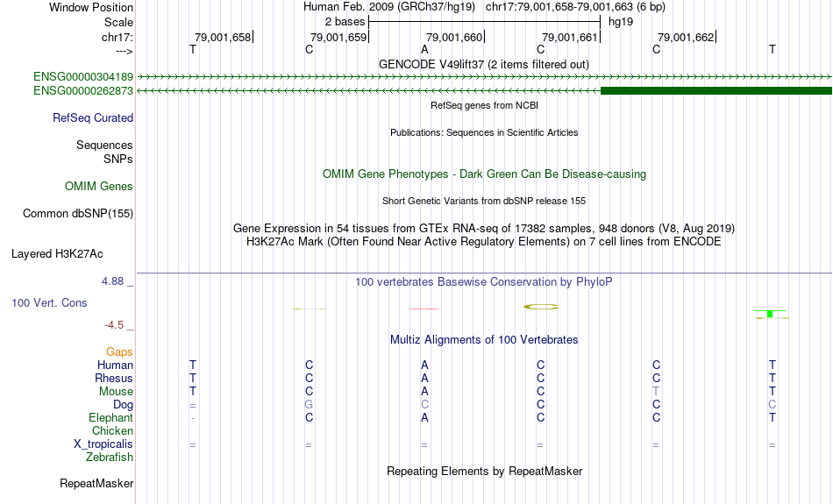Select the Chicken alignment row label

click(x=112, y=430)
